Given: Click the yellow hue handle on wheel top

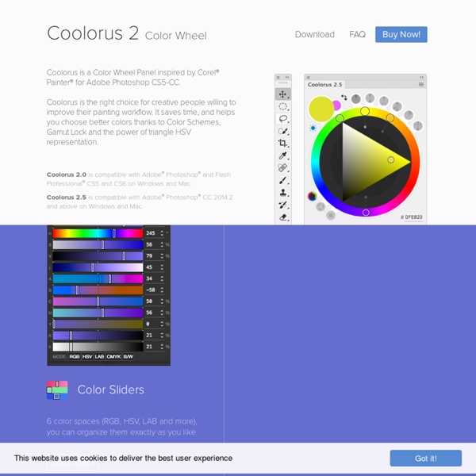Looking at the screenshot, I should click(365, 111).
